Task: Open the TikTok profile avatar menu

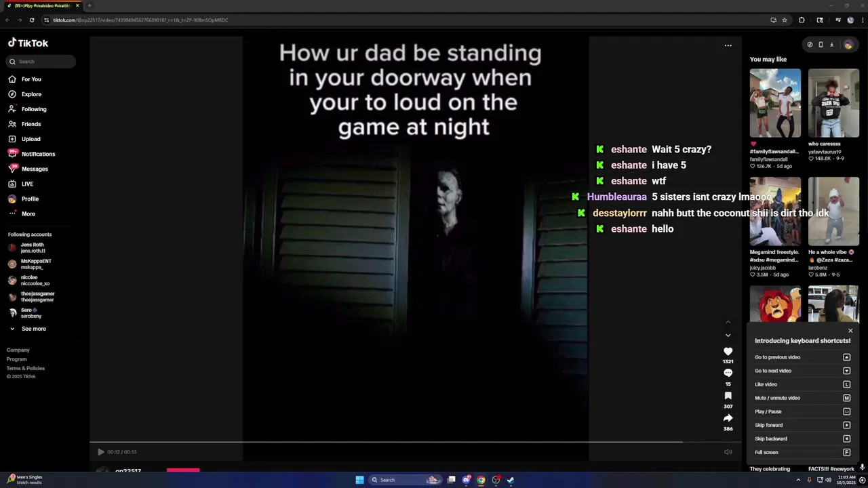Action: (848, 45)
